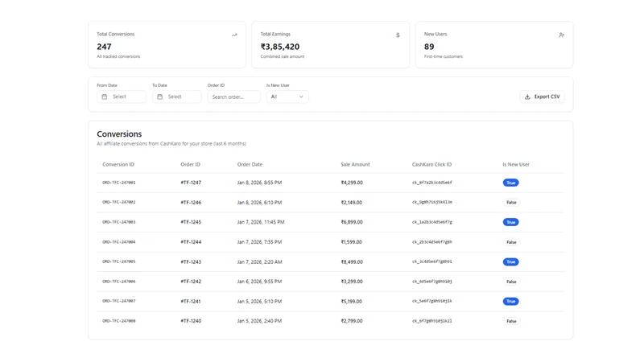Click the user icon in New Users card
Screen dimensions: 644x362
(561, 35)
